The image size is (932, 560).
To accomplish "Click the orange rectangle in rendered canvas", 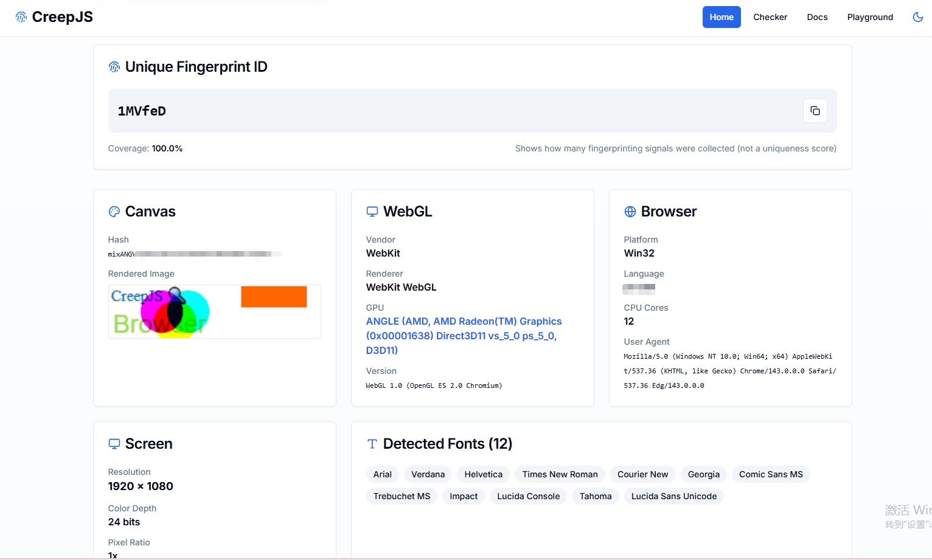I will pyautogui.click(x=274, y=297).
